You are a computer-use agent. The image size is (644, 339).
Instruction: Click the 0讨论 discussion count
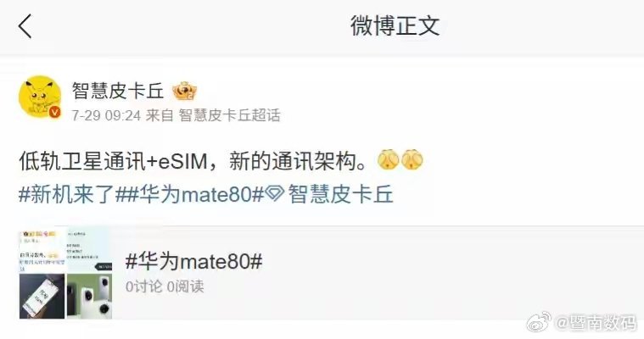coord(143,286)
